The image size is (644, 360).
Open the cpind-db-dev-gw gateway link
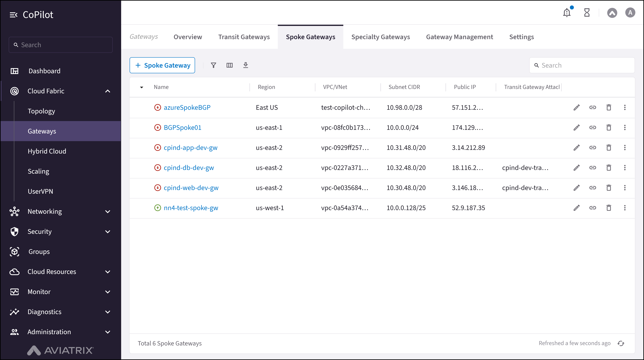tap(189, 168)
